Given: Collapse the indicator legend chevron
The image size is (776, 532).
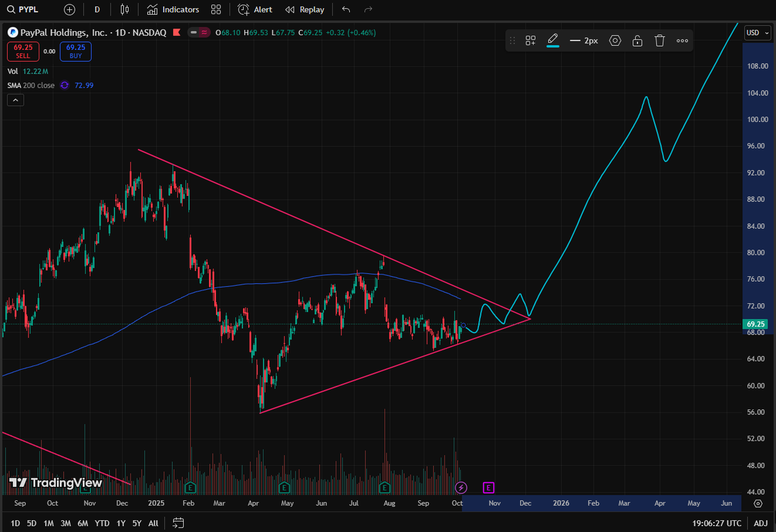Looking at the screenshot, I should [16, 100].
